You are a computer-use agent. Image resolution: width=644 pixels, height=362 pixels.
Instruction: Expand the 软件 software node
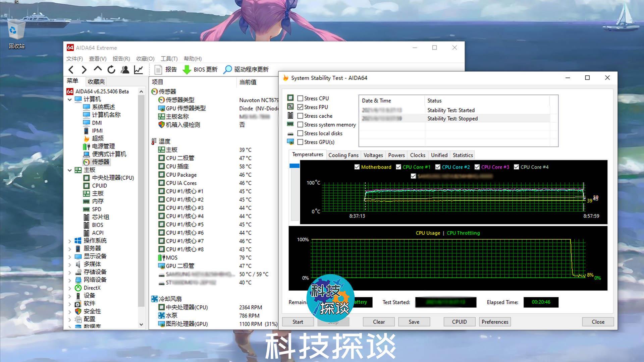[70, 303]
